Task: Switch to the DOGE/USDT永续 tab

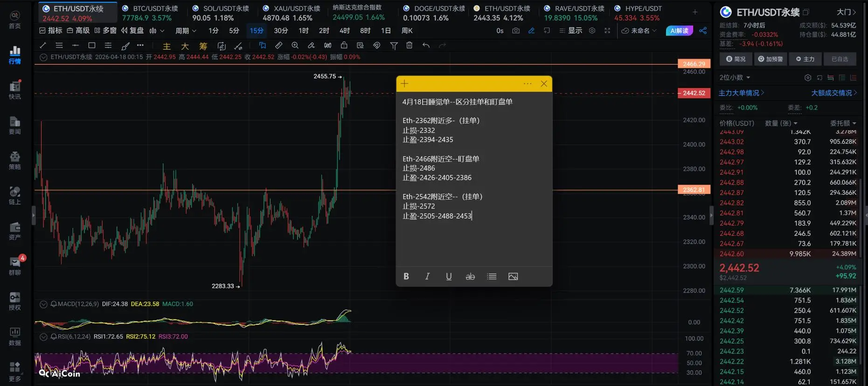Action: coord(434,13)
